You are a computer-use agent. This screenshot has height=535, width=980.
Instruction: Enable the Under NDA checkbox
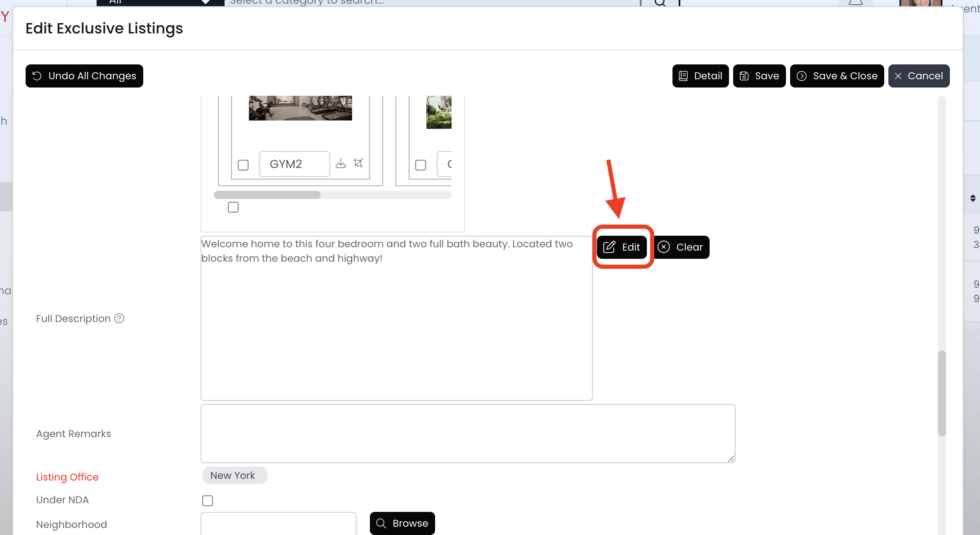(208, 501)
